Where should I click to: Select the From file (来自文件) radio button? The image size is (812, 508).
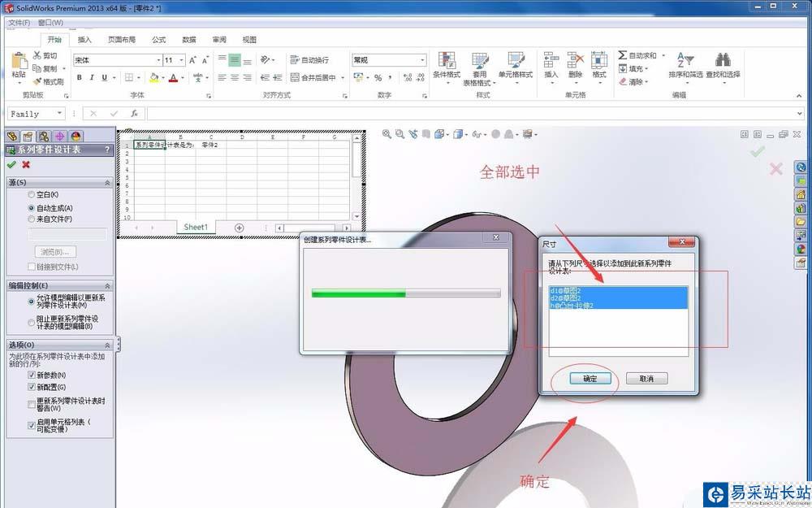[32, 219]
